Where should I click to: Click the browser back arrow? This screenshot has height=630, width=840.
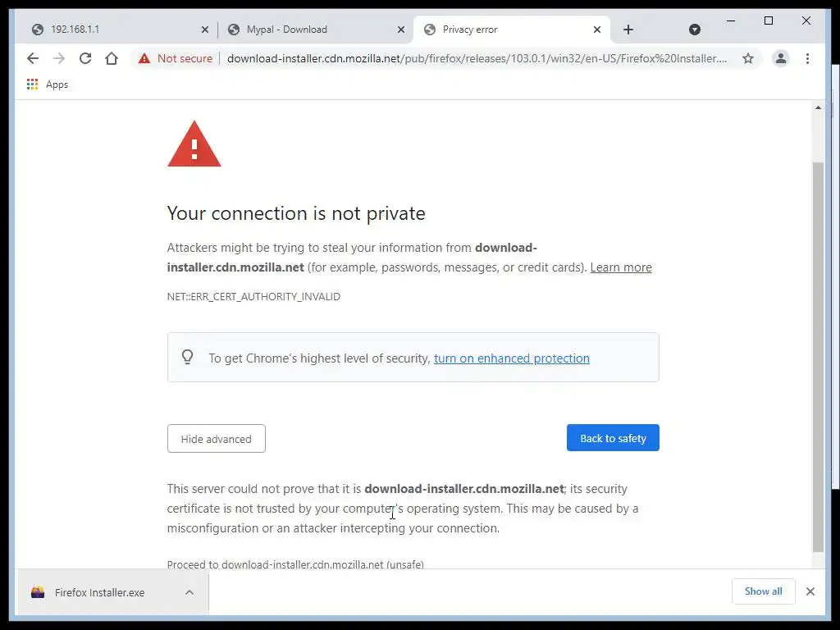tap(33, 58)
